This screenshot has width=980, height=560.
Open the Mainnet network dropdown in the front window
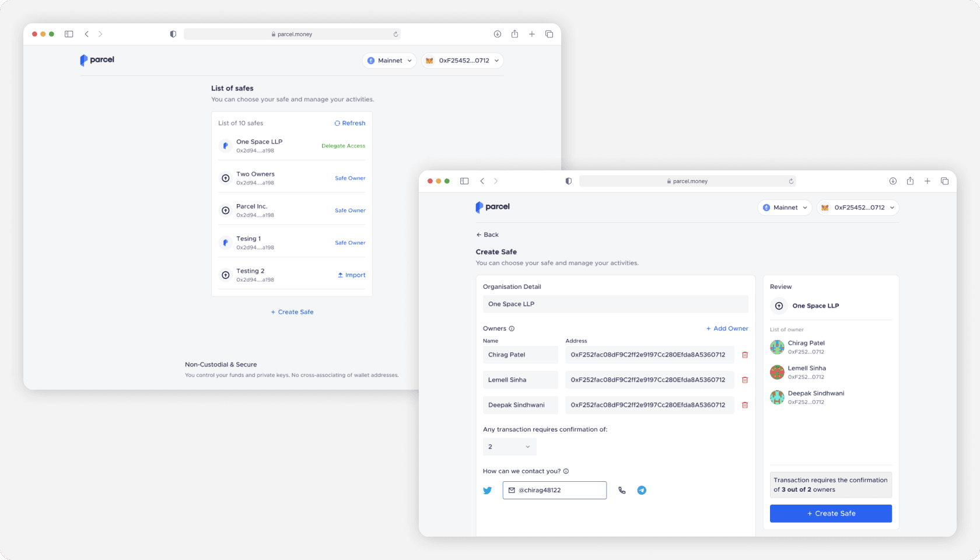click(x=785, y=208)
